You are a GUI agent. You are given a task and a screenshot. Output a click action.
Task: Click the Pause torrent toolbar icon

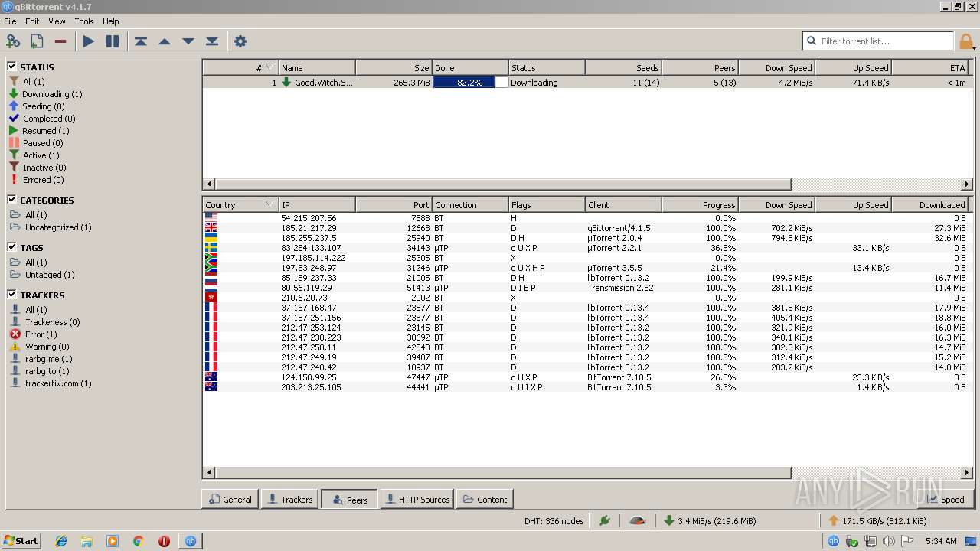tap(113, 41)
